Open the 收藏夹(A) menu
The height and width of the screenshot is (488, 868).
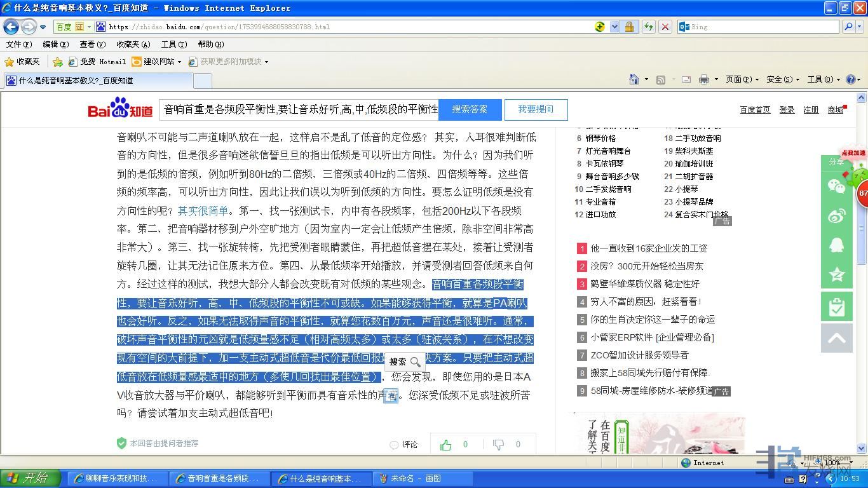pos(133,44)
